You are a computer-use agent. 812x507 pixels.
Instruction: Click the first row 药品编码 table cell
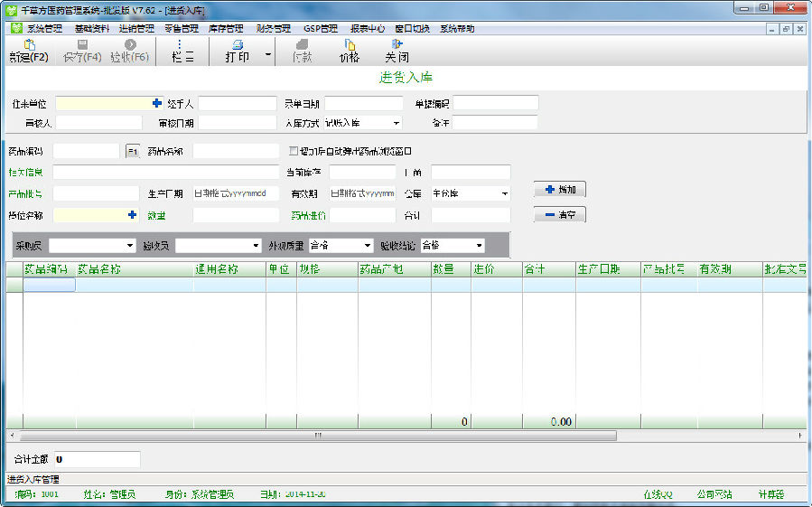tap(49, 285)
